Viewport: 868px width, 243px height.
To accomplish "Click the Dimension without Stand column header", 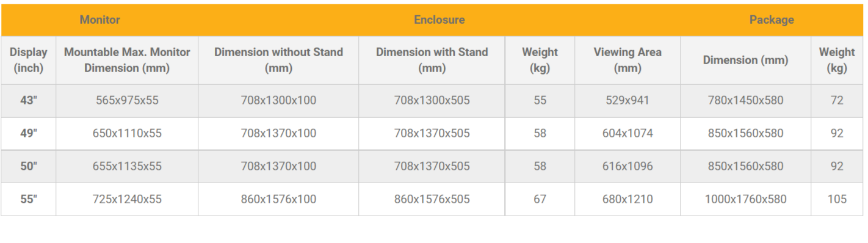I will [278, 60].
